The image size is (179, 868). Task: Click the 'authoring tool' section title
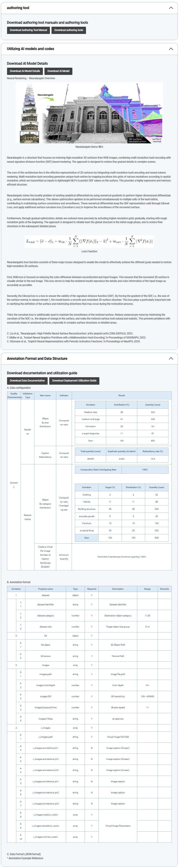18,8
